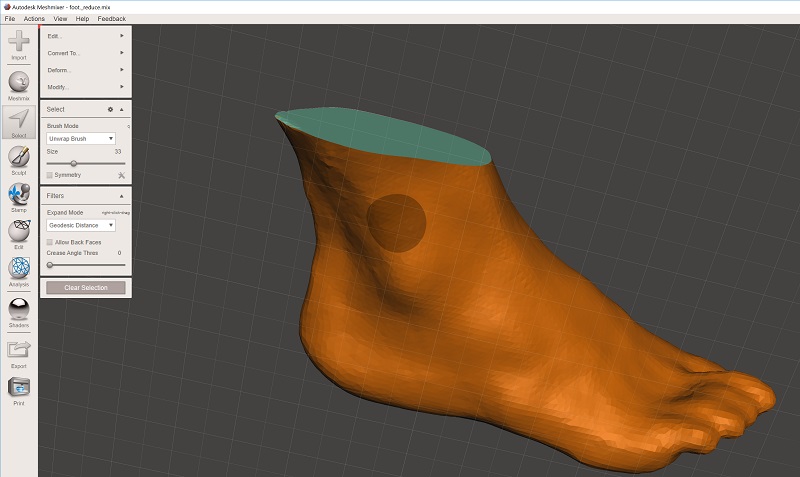Open the Expand Mode dropdown
The image size is (800, 477).
pos(81,225)
